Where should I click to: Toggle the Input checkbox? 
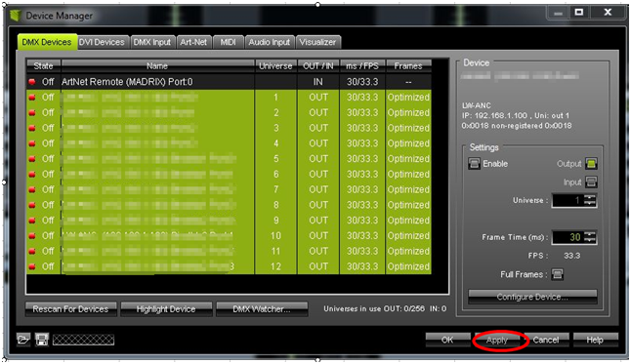pyautogui.click(x=591, y=182)
